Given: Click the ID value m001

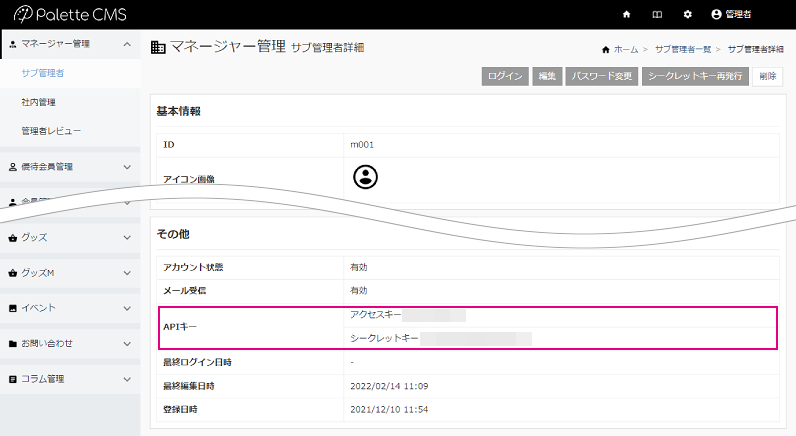Looking at the screenshot, I should click(362, 145).
